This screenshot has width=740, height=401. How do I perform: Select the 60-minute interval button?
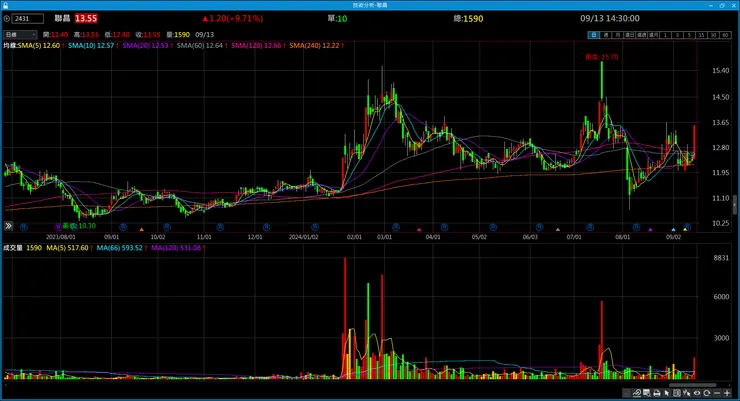tap(725, 35)
